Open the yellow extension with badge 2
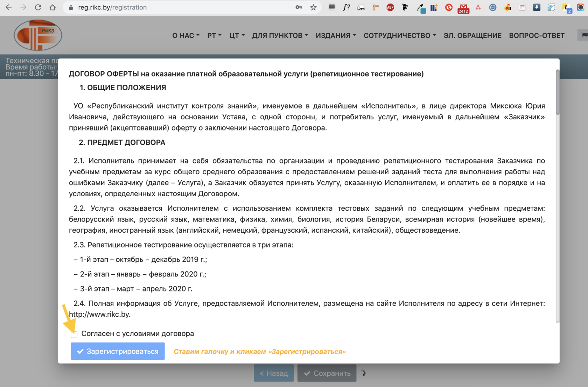This screenshot has height=387, width=588. pos(566,8)
